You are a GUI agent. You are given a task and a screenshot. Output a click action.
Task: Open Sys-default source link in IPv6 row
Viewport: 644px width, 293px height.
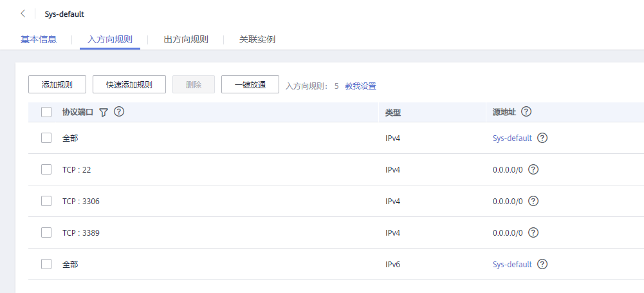512,264
